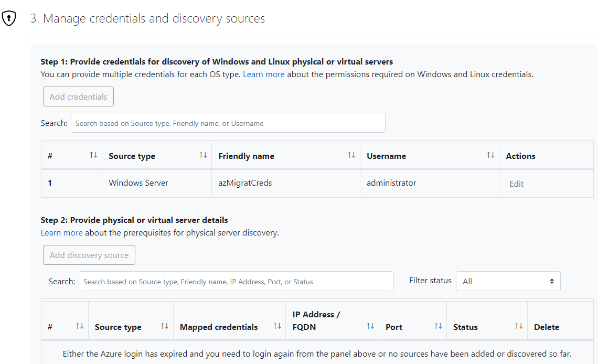Open the Filter status dropdown
The height and width of the screenshot is (364, 598).
tap(507, 281)
